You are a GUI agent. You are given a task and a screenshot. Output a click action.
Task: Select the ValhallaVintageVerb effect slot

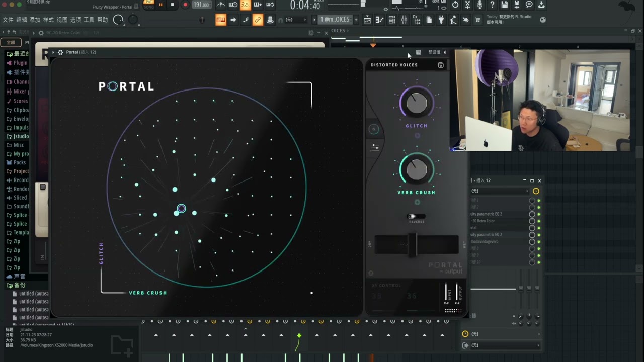[498, 242]
